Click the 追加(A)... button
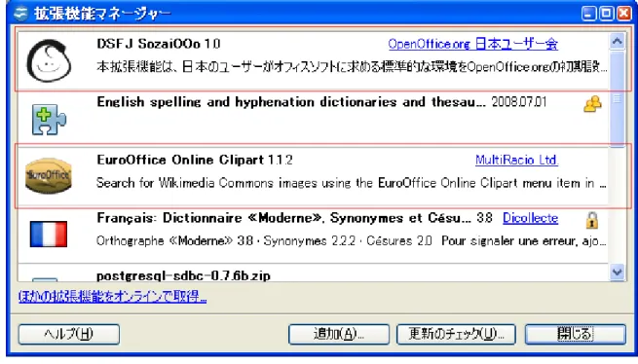Viewport: 638px width, 364px height. point(339,334)
